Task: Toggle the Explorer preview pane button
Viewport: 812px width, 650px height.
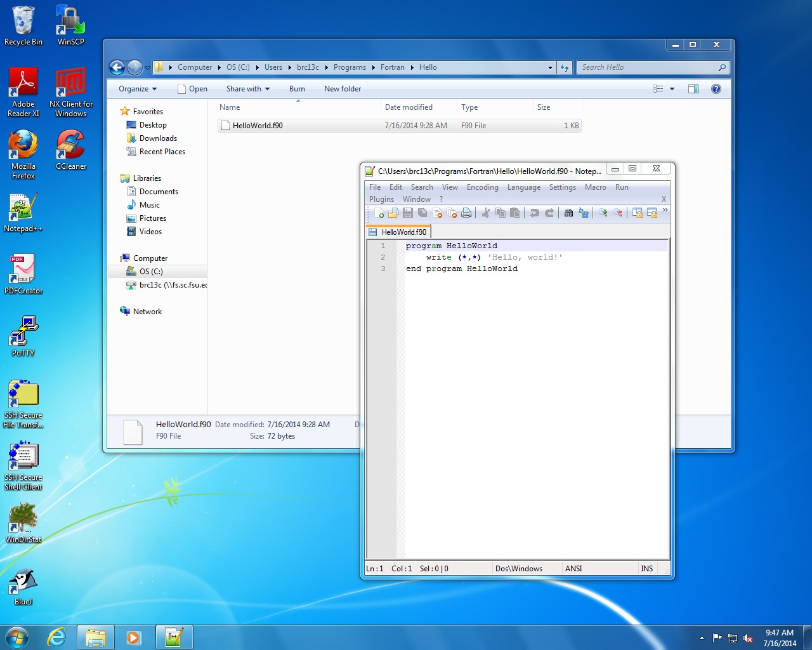Action: click(693, 89)
